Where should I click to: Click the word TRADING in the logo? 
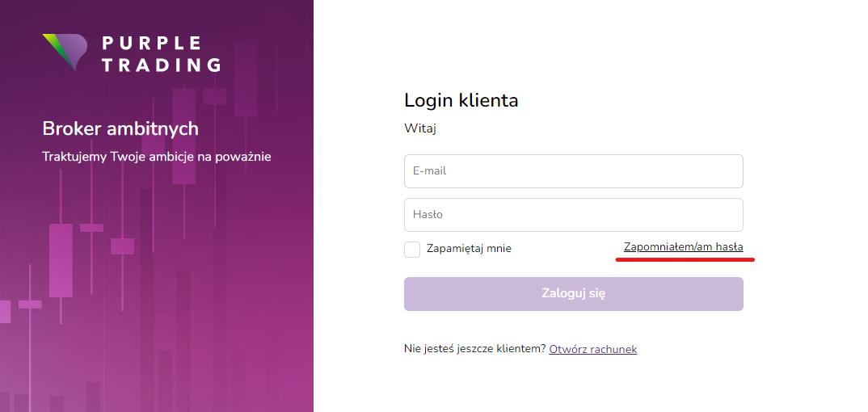(161, 65)
